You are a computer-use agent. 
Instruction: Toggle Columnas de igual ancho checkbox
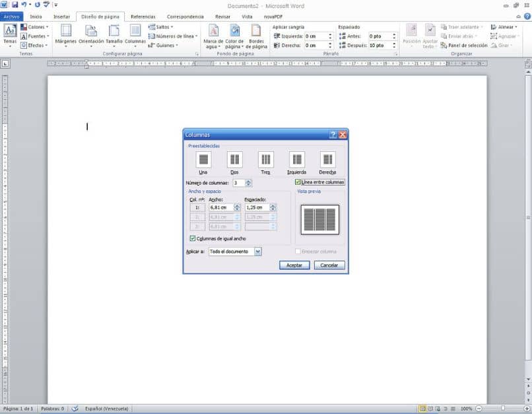193,238
